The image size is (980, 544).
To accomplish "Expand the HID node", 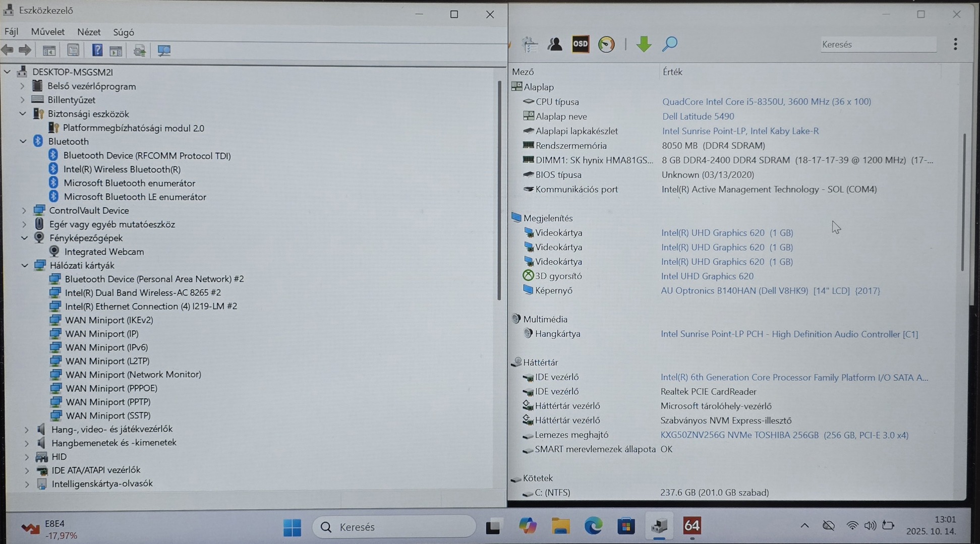I will coord(27,457).
